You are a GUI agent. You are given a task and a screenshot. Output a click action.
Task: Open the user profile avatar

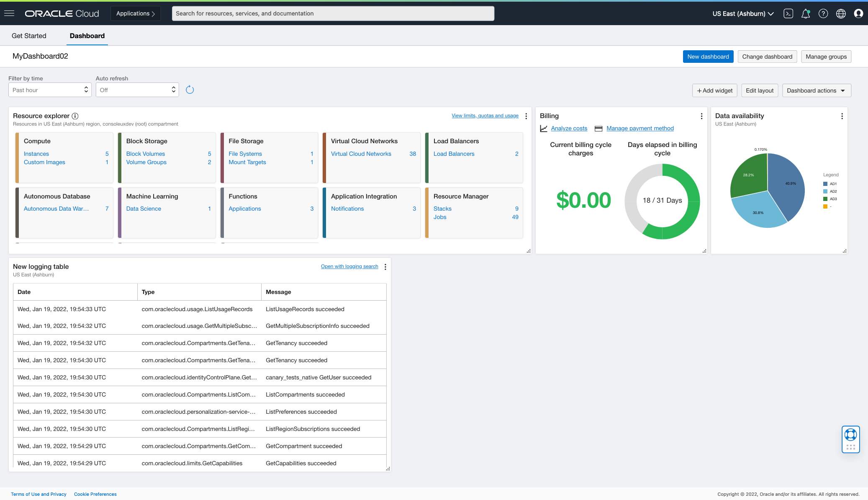pos(858,13)
